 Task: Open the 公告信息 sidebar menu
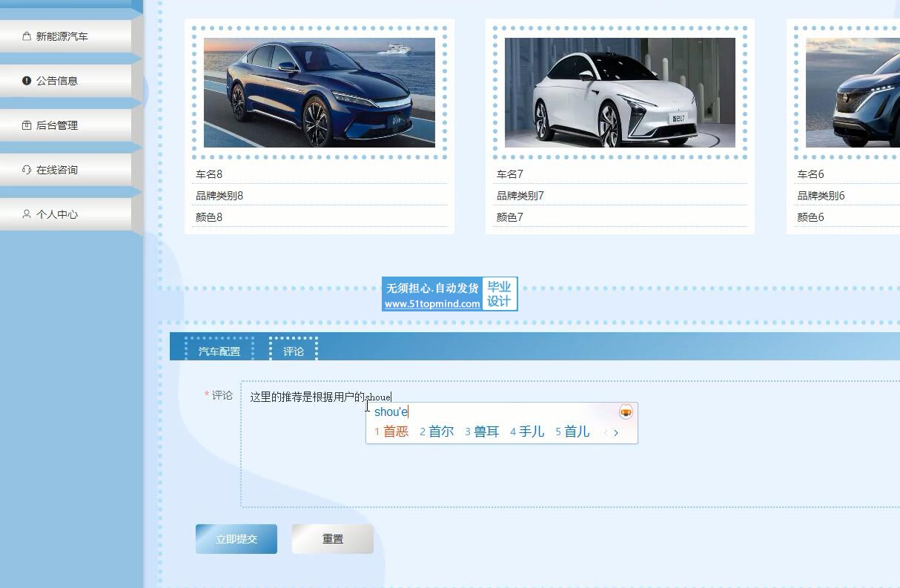point(66,80)
